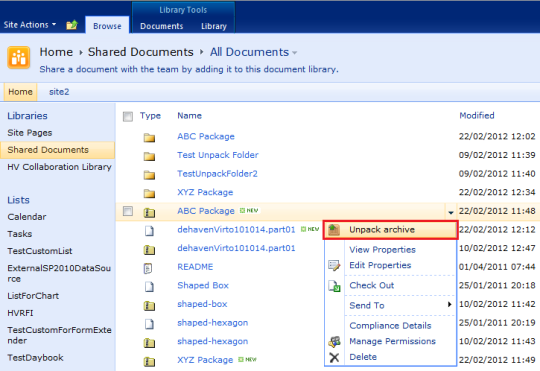This screenshot has height=371, width=540.
Task: Expand the All Documents view dropdown arrow
Action: coord(294,53)
